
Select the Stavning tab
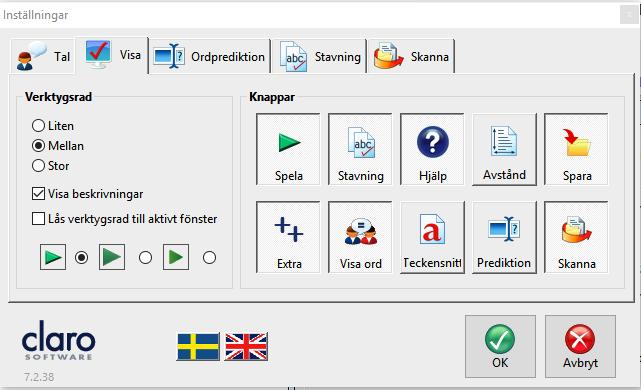pyautogui.click(x=319, y=56)
